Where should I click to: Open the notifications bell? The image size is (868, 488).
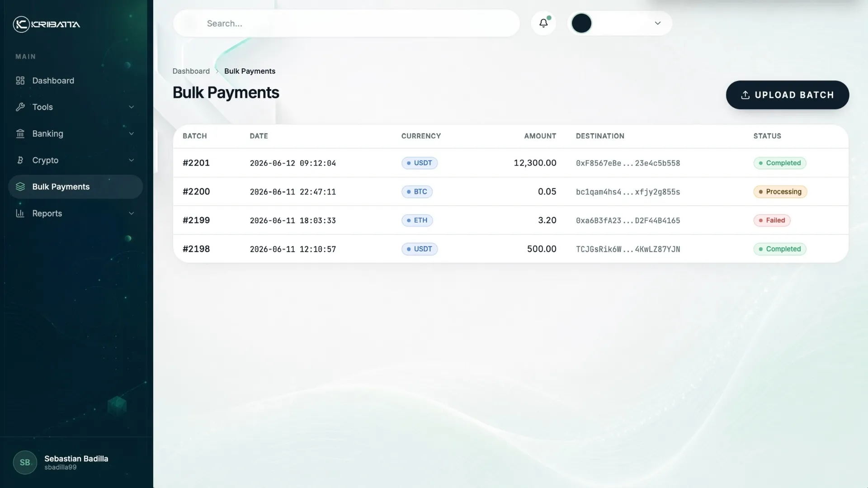point(543,23)
